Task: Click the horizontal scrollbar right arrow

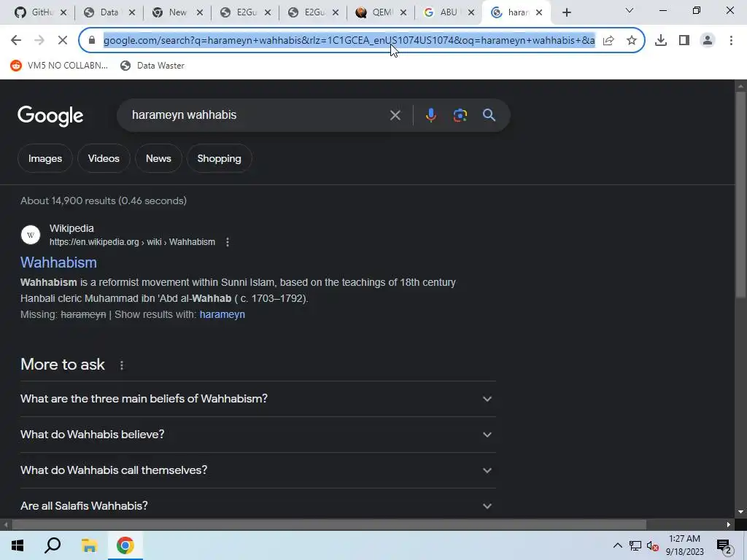Action: click(x=729, y=525)
